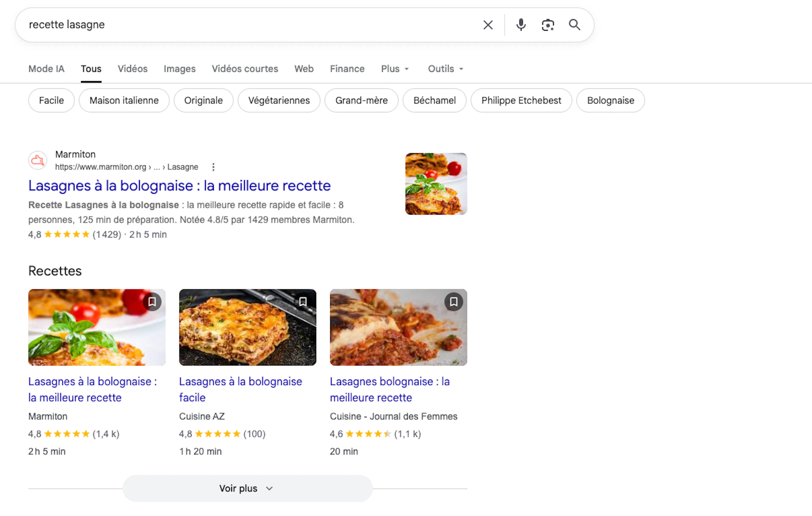Filter by Végétariennes chip
This screenshot has width=812, height=516.
pyautogui.click(x=279, y=100)
